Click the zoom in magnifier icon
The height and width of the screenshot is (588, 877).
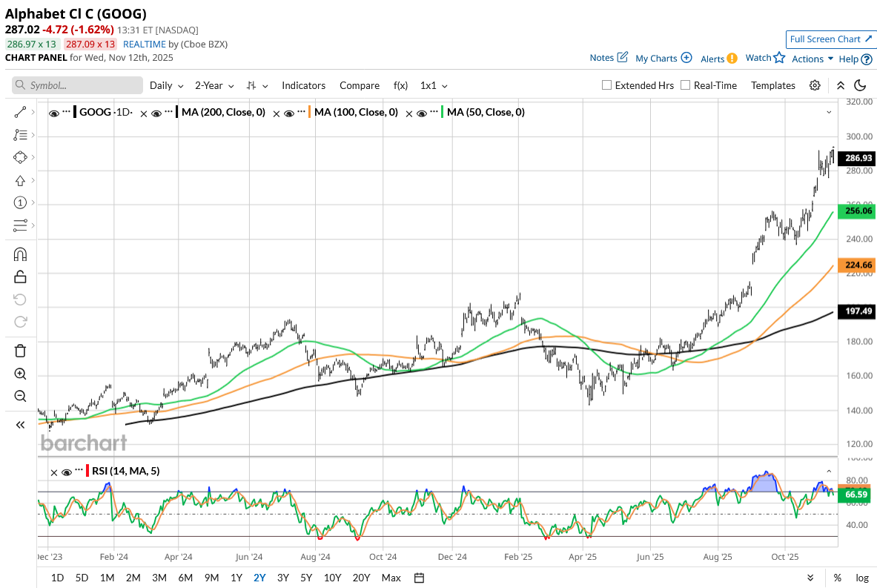tap(20, 374)
